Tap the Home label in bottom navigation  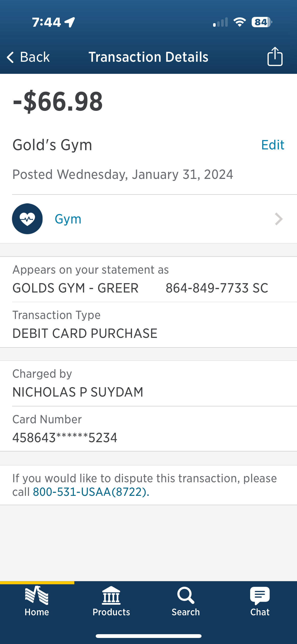click(37, 612)
